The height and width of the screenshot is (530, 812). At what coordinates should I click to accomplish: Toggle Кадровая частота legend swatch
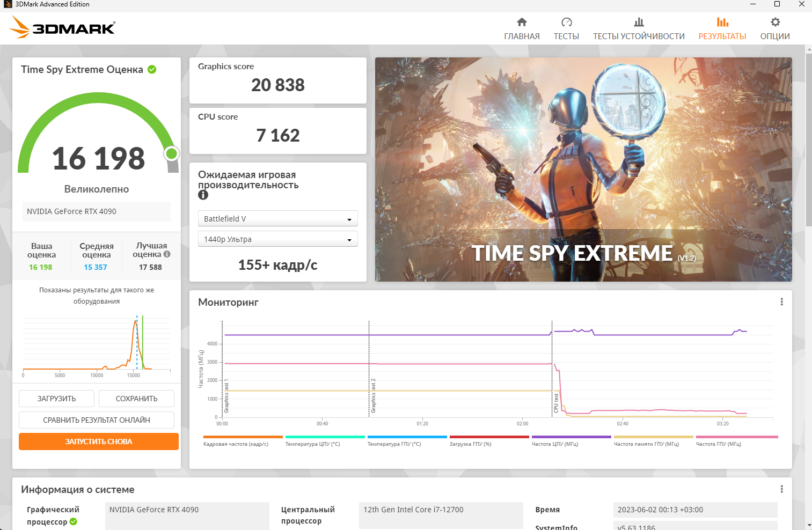243,437
